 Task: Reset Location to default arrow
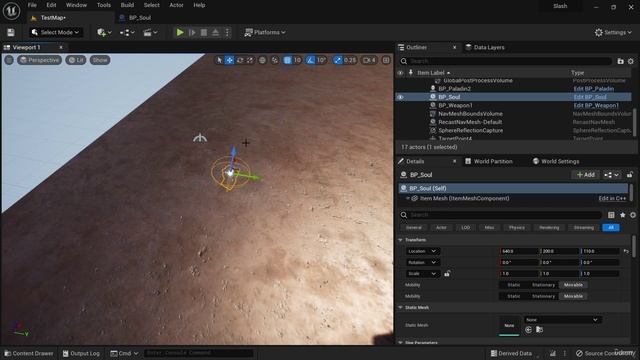pos(626,251)
